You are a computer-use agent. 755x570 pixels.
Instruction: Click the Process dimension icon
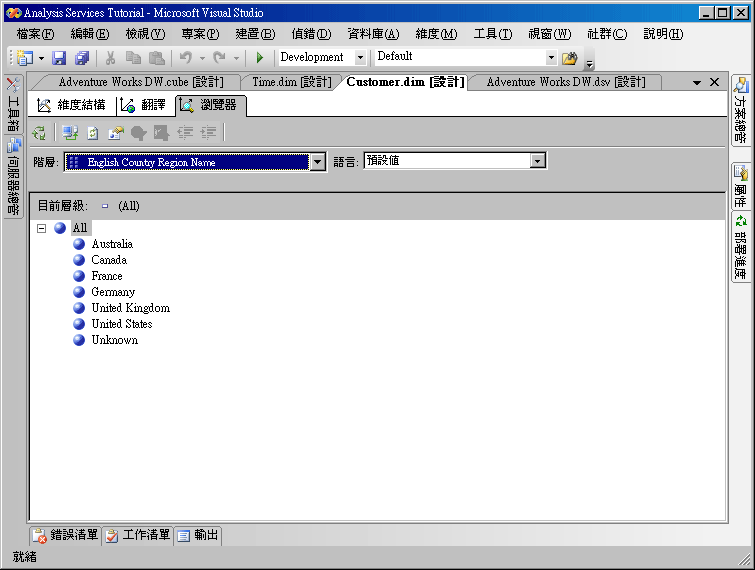pos(39,132)
